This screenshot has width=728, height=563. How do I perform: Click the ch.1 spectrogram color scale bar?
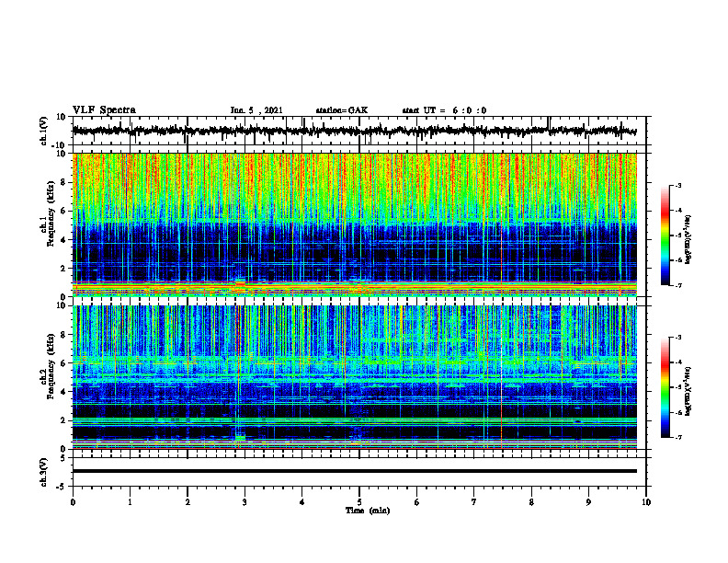click(665, 236)
